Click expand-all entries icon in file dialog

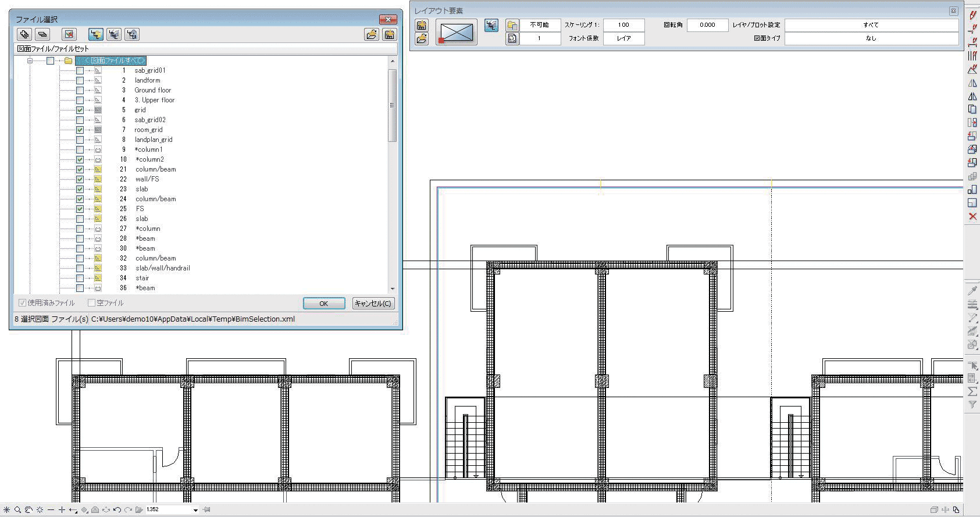click(x=24, y=34)
